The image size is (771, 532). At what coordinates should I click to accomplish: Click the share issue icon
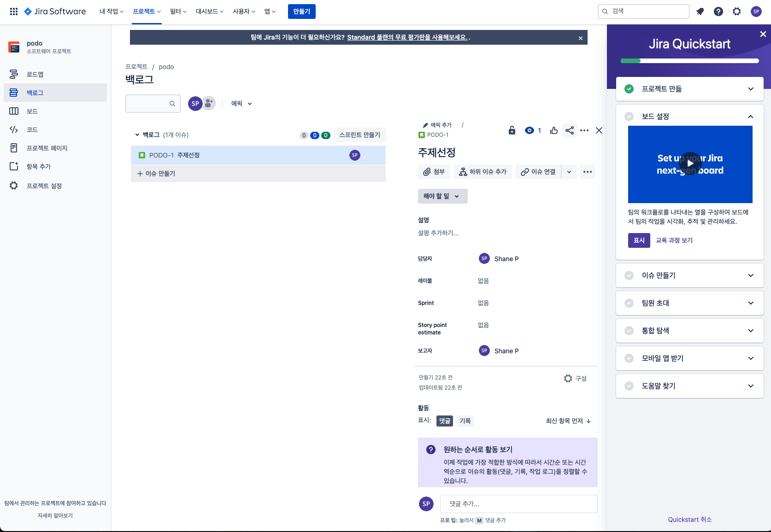[x=570, y=130]
